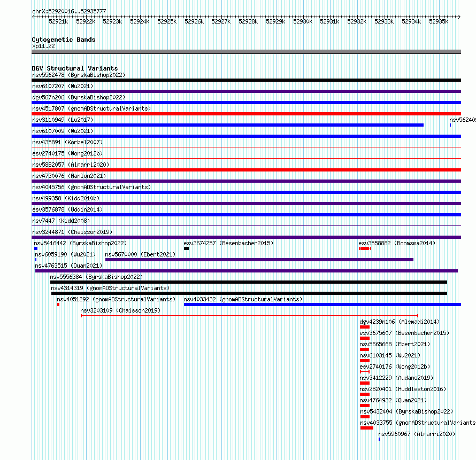Open variant esv3558882 (Boomsma2014)
The height and width of the screenshot is (460, 476).
tap(397, 243)
